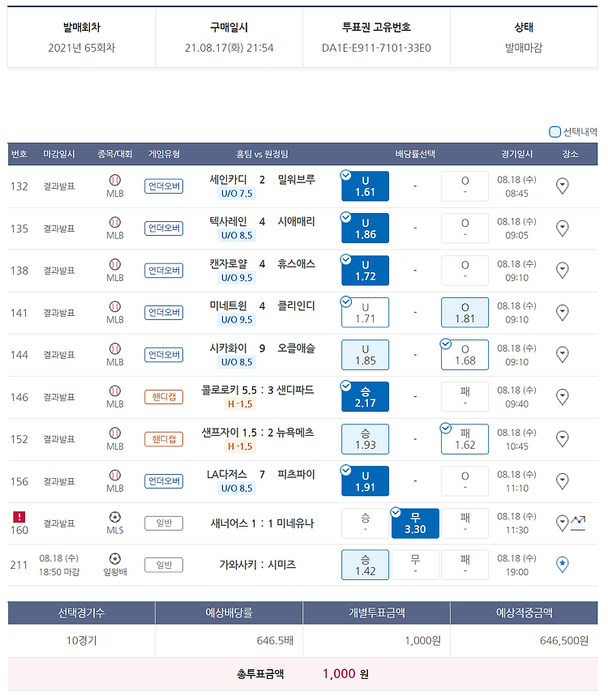Select U 1.86 odds for 텍사레인 game
This screenshot has width=608, height=700.
coord(365,228)
